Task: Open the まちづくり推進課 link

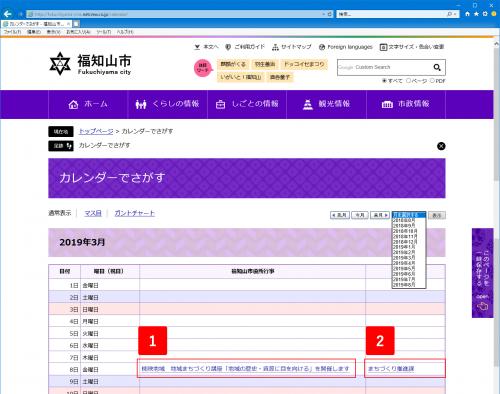Action: [x=391, y=369]
